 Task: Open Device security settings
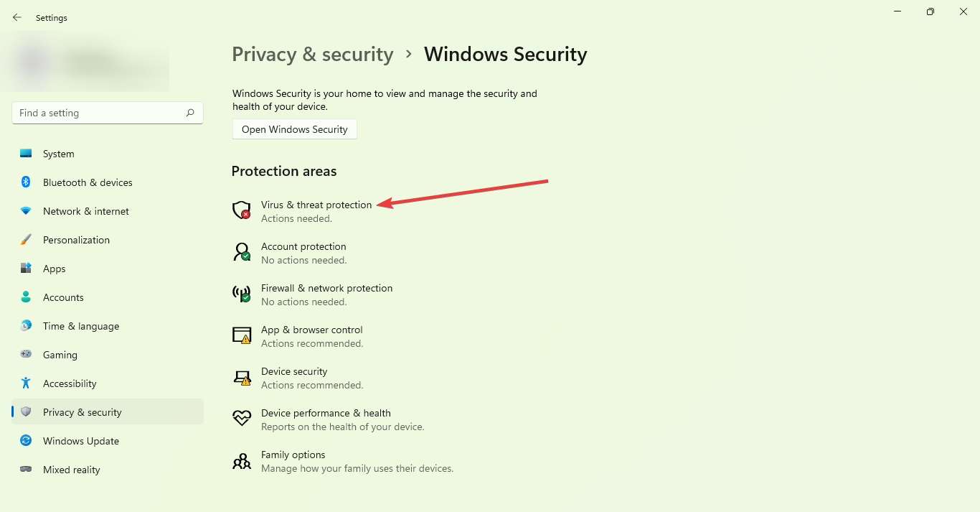click(x=294, y=371)
